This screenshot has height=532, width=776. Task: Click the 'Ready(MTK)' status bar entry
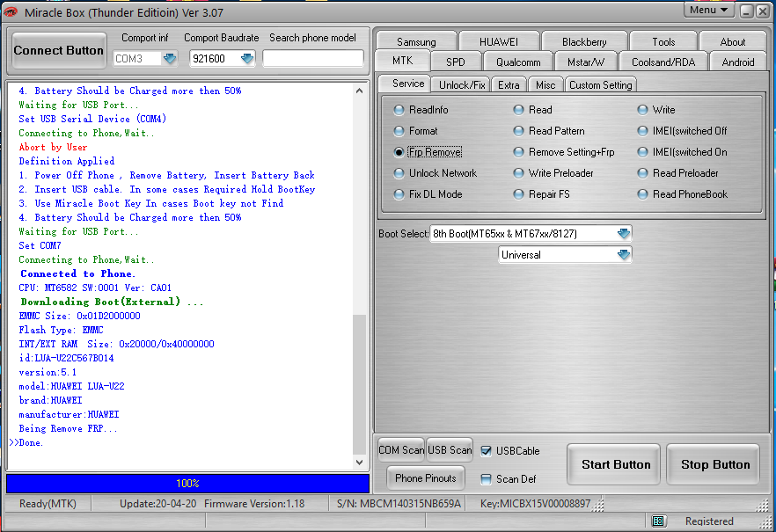(48, 504)
